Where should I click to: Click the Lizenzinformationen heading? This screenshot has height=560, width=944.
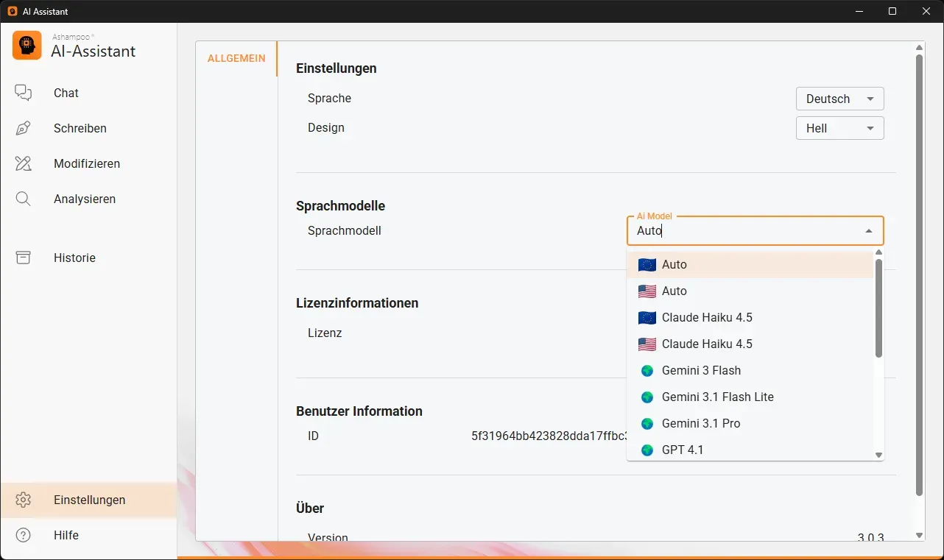click(357, 303)
